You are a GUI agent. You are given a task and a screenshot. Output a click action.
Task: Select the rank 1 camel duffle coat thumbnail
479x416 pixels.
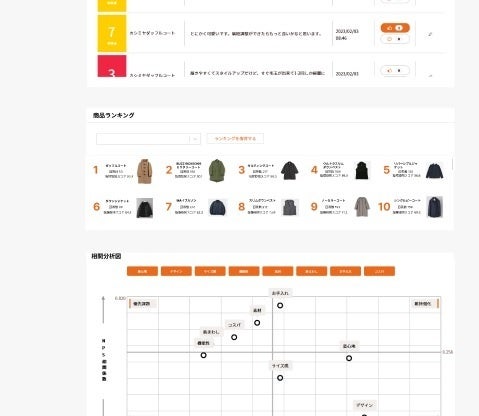click(x=145, y=171)
